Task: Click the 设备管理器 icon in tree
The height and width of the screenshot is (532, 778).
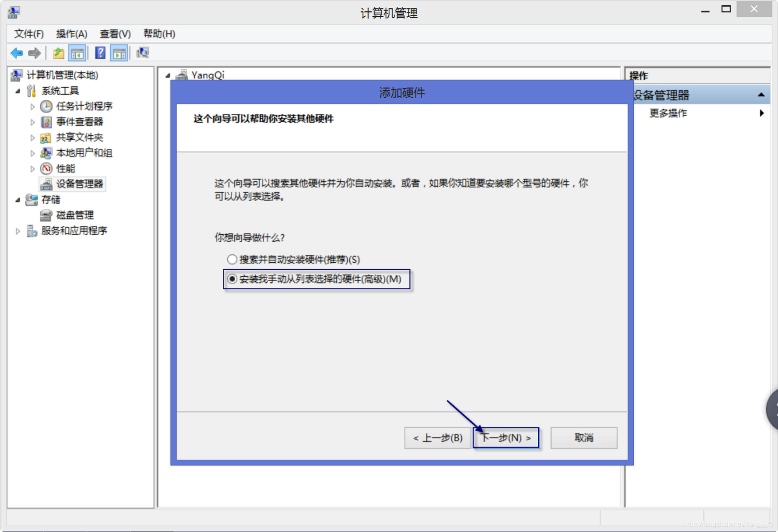Action: pyautogui.click(x=46, y=184)
